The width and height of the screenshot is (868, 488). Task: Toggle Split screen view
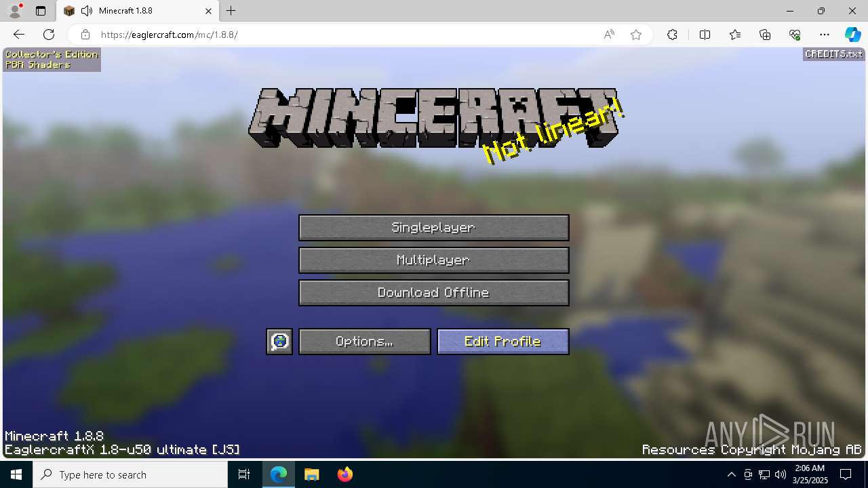(705, 35)
